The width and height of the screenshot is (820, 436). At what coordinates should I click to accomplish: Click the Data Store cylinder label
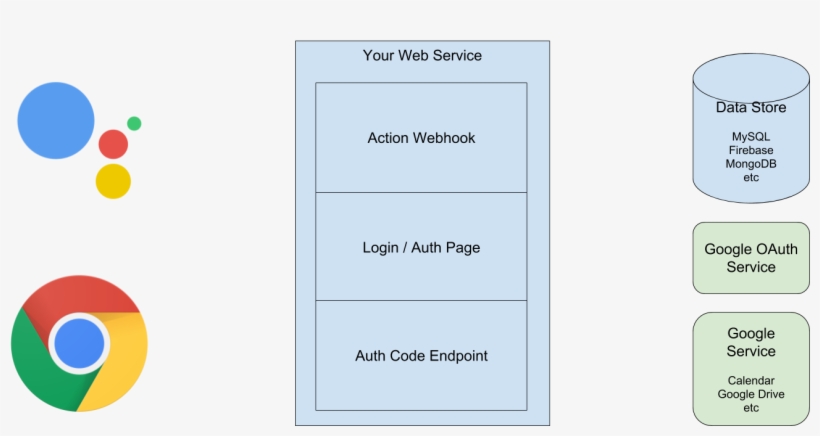[751, 108]
